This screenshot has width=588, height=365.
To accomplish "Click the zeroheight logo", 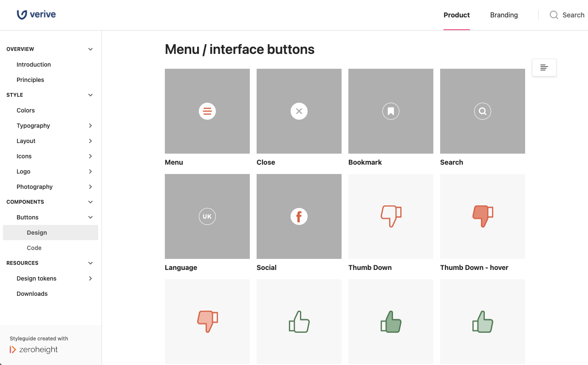I will click(x=34, y=350).
